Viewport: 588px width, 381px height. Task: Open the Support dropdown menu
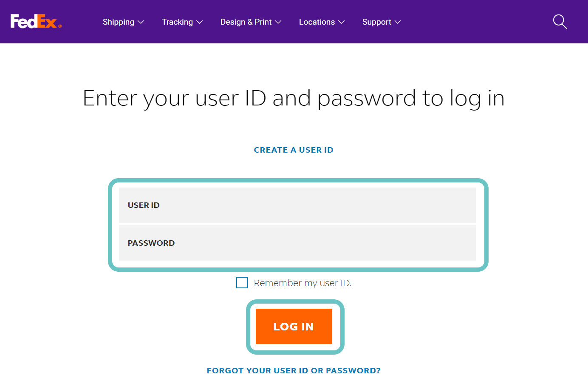coord(381,22)
